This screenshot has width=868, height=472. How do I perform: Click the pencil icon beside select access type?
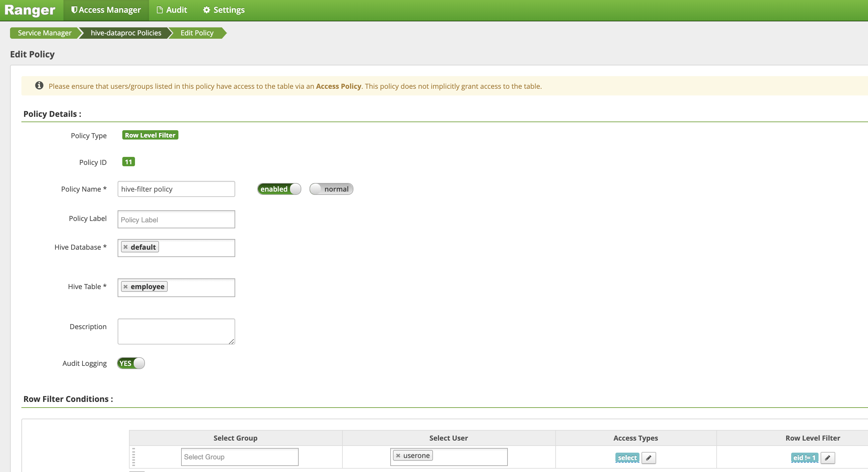pyautogui.click(x=648, y=458)
